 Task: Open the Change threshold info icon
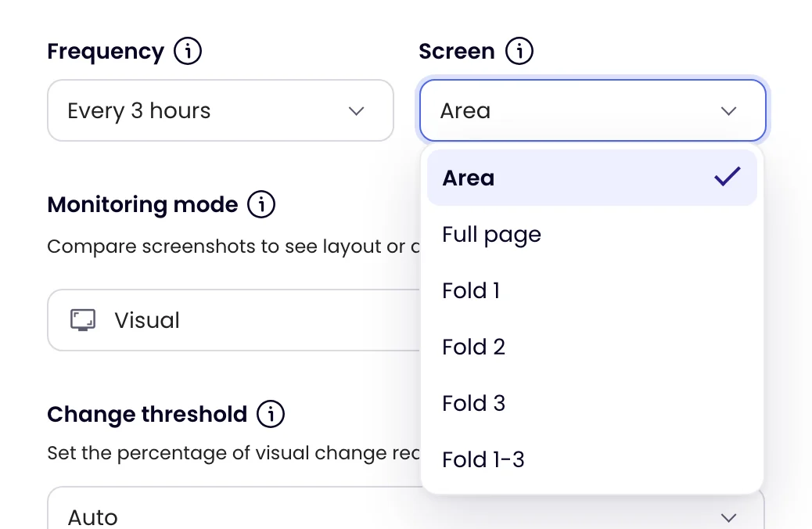tap(271, 414)
